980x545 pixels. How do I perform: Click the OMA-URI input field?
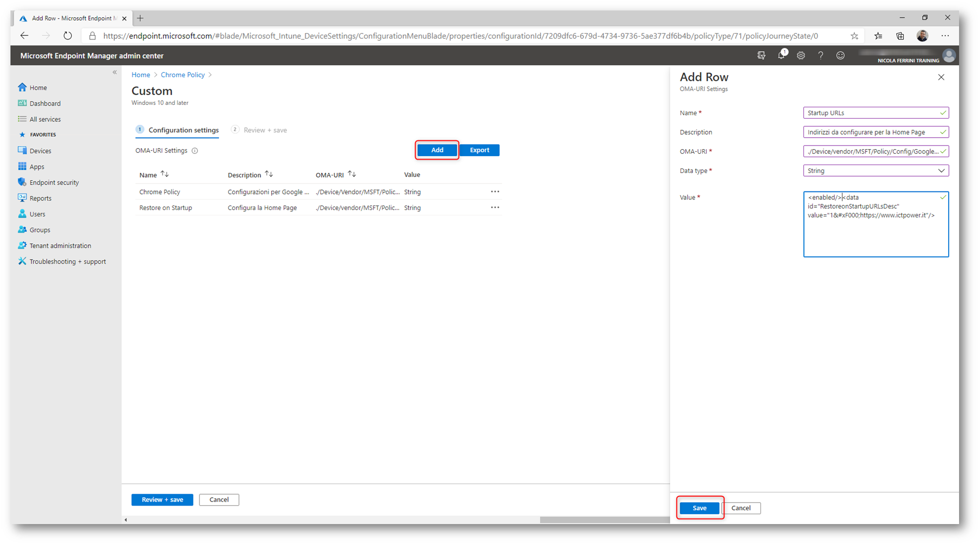(876, 151)
